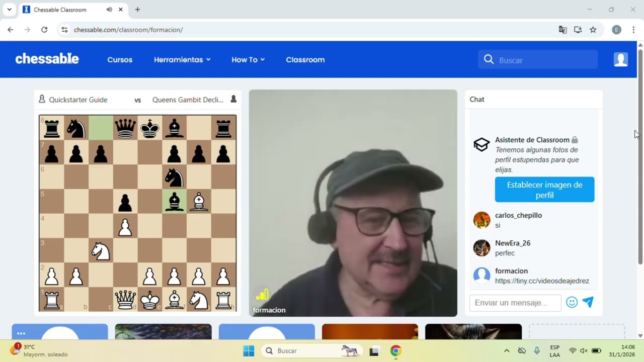Click the search magnifier icon in Chessable header
Screen dimensions: 644x362
[x=489, y=60]
